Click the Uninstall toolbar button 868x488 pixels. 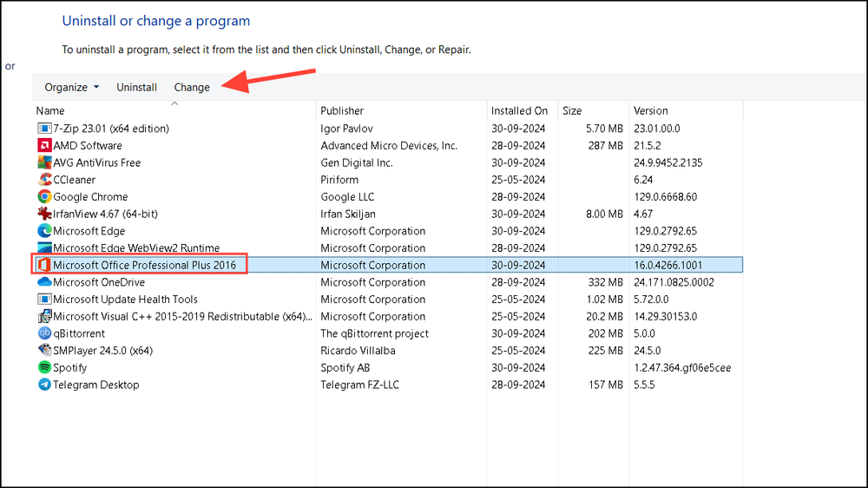(x=137, y=88)
